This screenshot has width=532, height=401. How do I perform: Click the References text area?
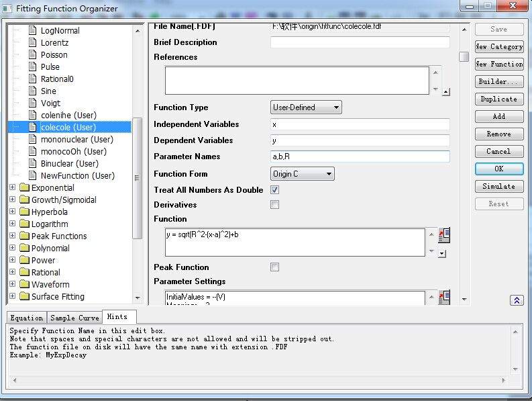point(297,81)
